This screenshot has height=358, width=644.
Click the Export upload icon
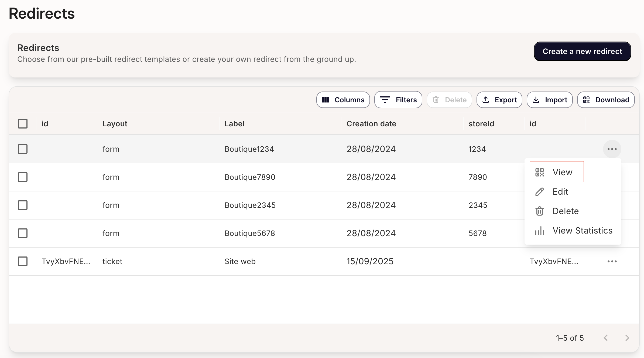(x=486, y=100)
